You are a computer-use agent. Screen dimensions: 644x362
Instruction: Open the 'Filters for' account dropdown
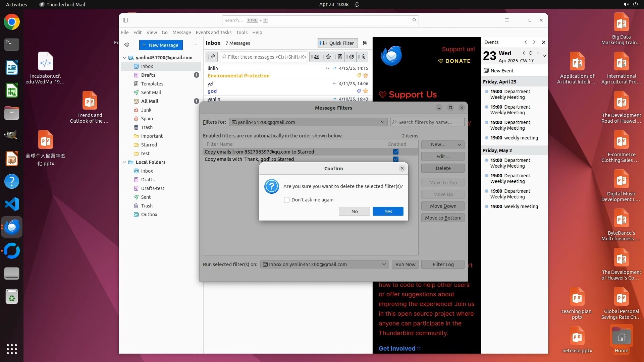(x=308, y=122)
